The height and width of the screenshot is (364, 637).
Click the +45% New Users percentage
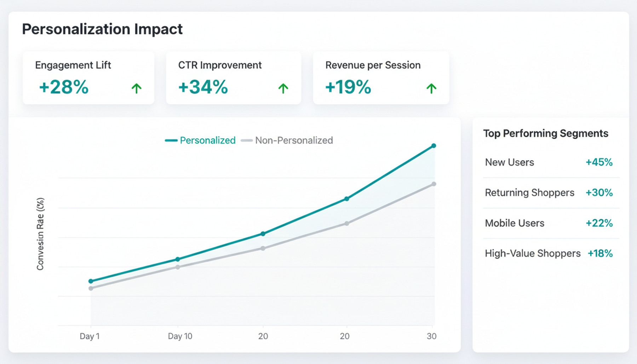(x=599, y=162)
